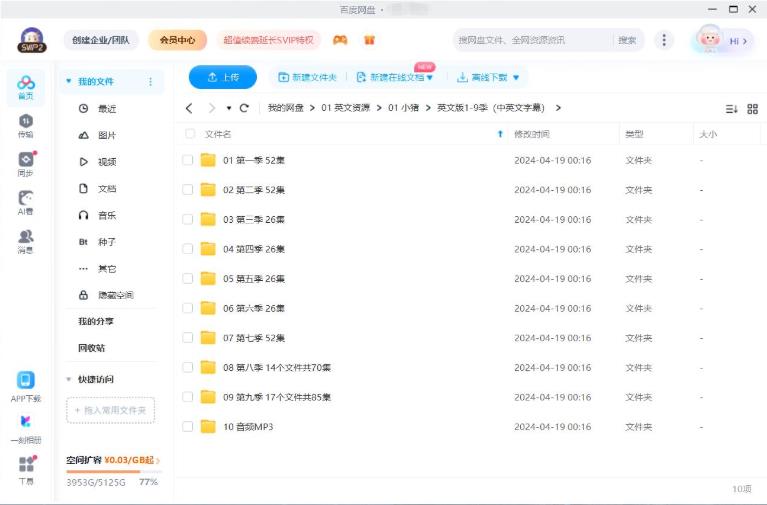Screen dimensions: 767x505
Task: Select 种子 in the left menu
Action: click(97, 242)
